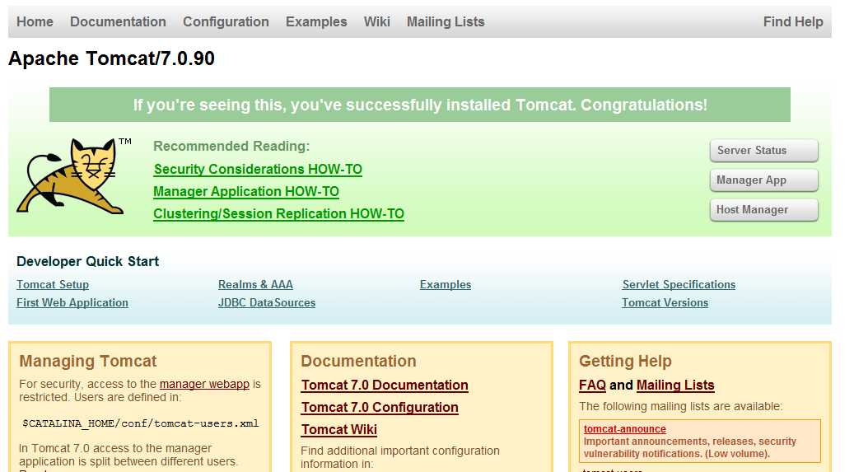Click the $CATALINA_HOME/conf/tomcat-users.xml path text

click(x=141, y=423)
